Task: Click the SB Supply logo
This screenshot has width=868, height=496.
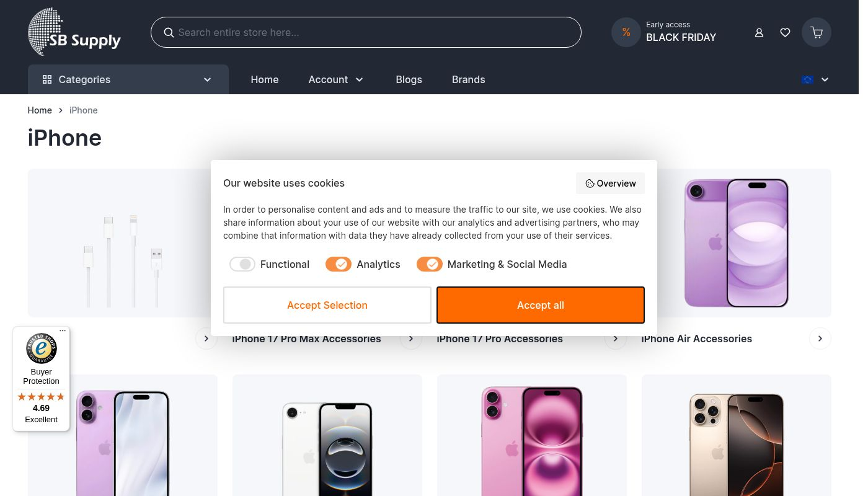Action: [74, 32]
